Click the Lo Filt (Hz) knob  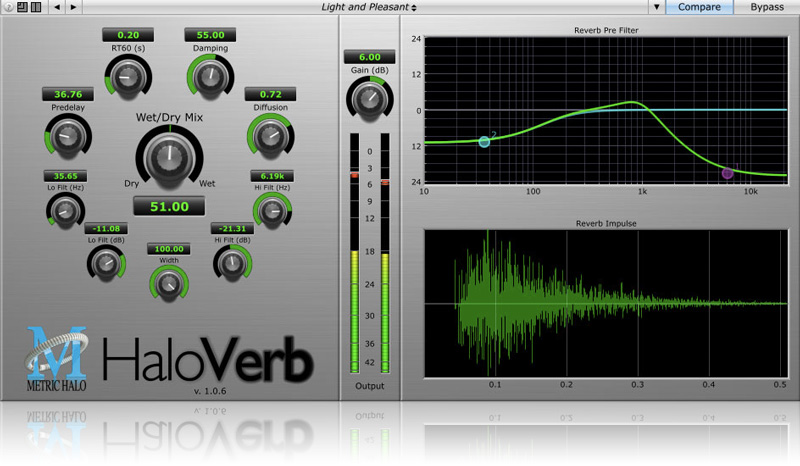point(63,209)
